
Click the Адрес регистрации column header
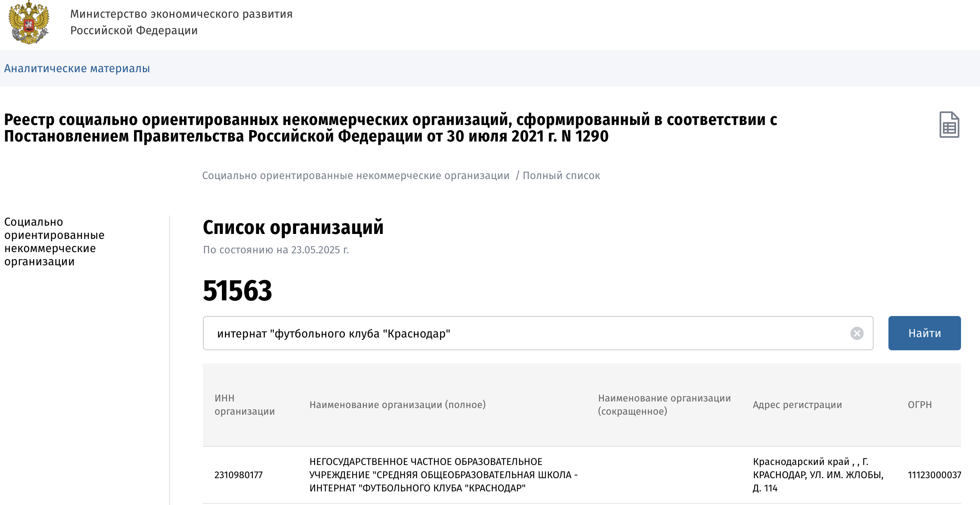(x=797, y=405)
